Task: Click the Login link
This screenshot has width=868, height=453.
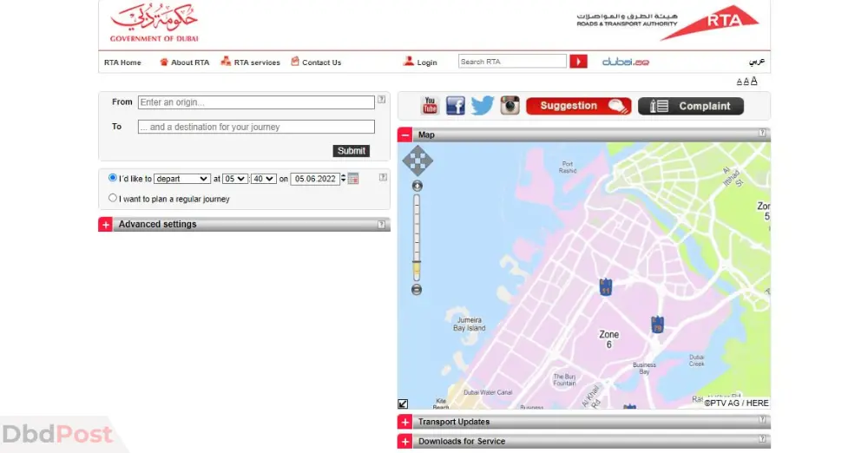Action: pos(420,62)
